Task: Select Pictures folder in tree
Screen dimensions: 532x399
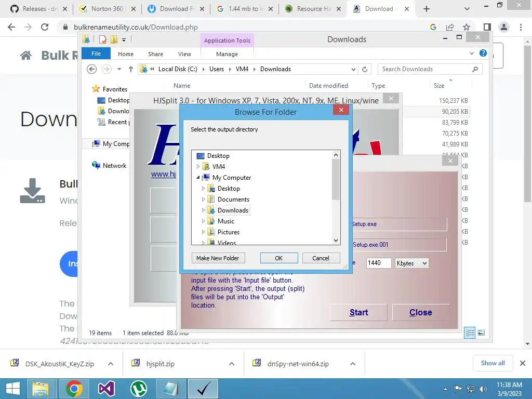Action: [x=229, y=232]
